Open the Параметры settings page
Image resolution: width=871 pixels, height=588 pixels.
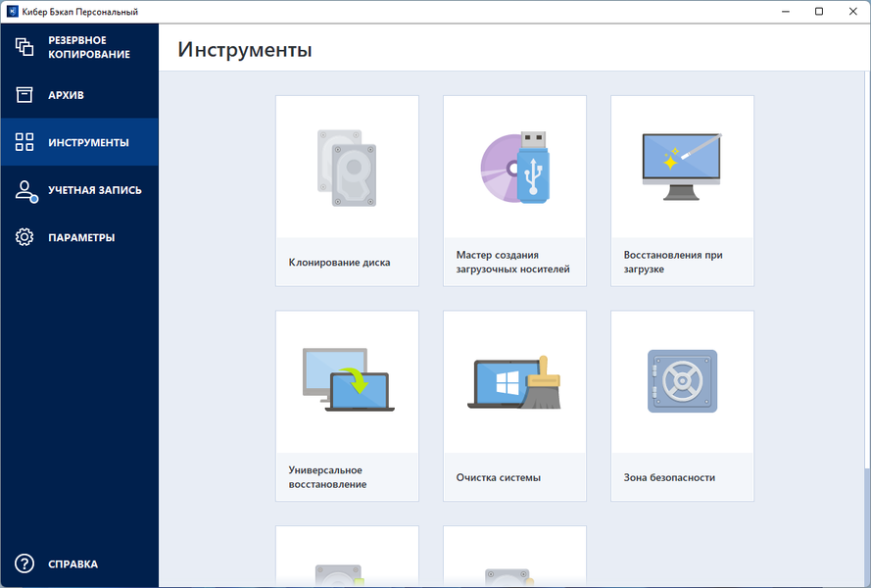coord(79,237)
